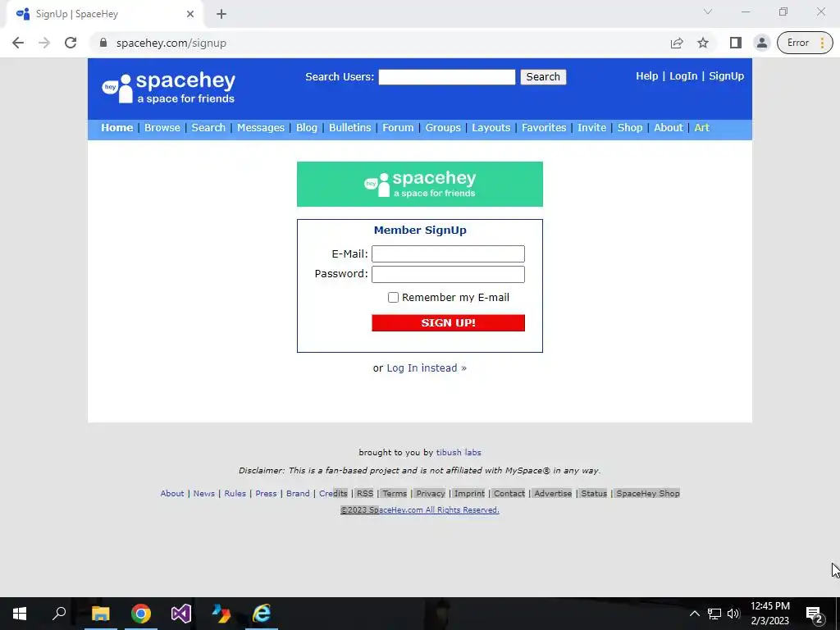
Task: Open the Art navigation item
Action: pyautogui.click(x=701, y=127)
